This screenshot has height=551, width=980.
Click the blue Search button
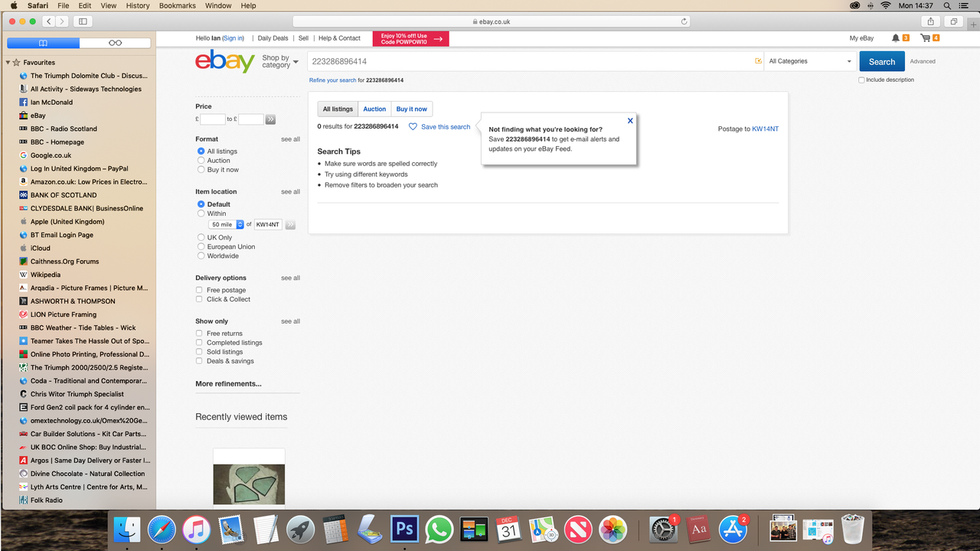tap(882, 61)
